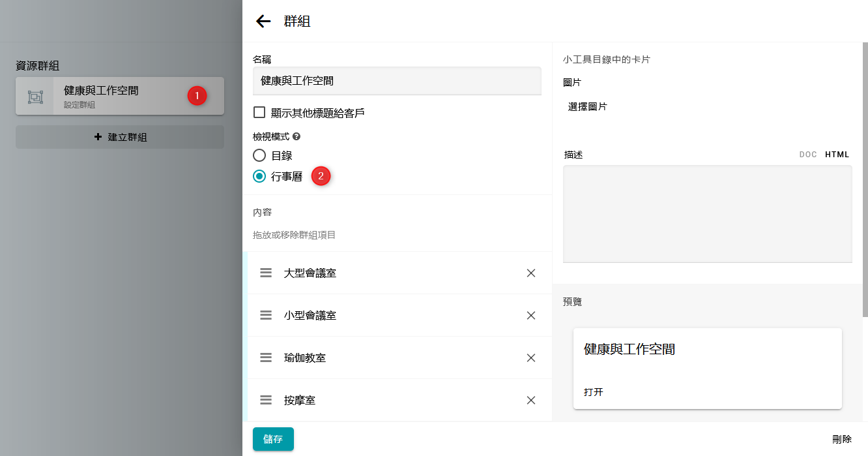
Task: Remove 按摩室 from the group
Action: pos(531,400)
